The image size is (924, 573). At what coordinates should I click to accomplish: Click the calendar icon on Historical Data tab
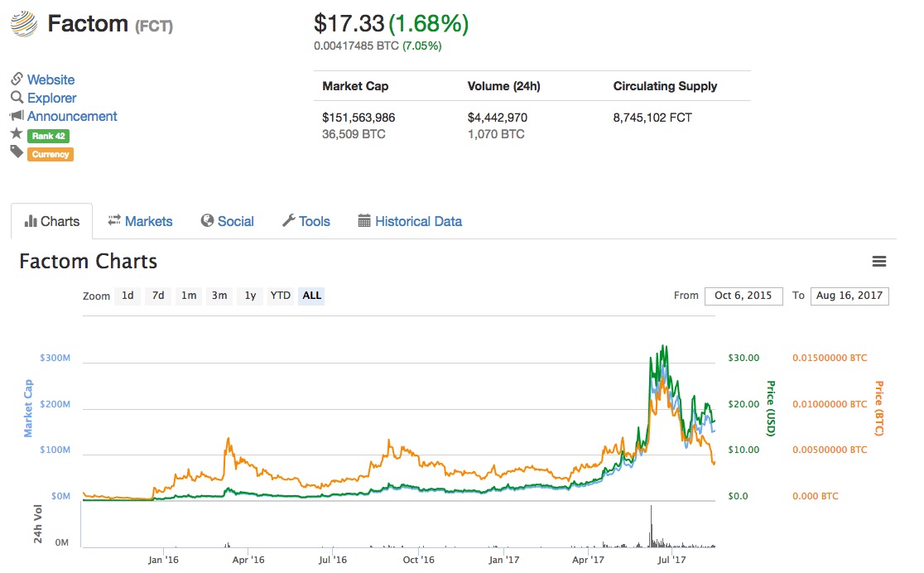pos(365,220)
